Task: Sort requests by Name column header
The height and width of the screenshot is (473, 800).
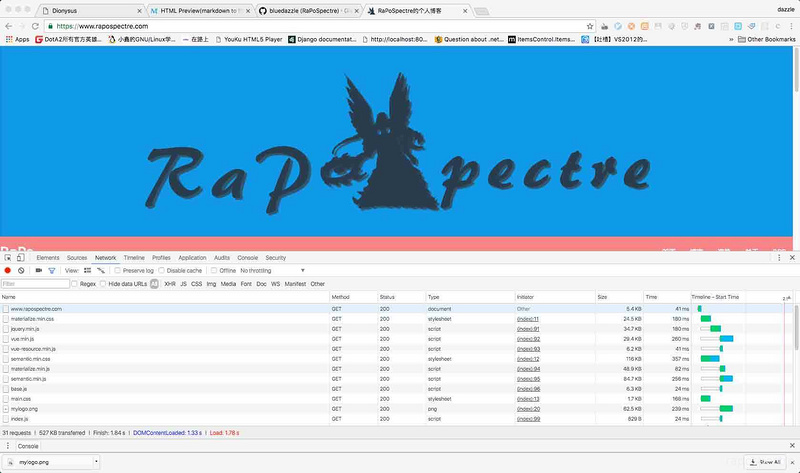Action: point(164,297)
